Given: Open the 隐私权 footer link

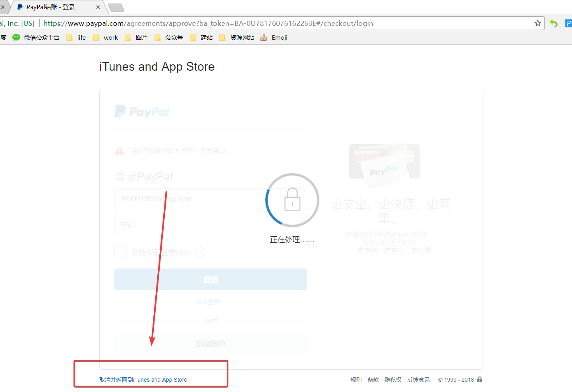Looking at the screenshot, I should coord(393,380).
